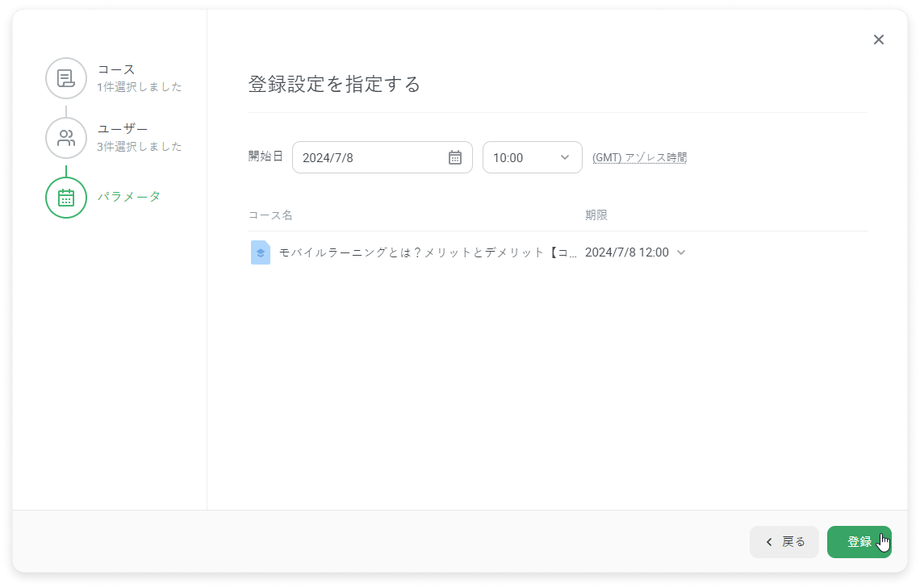Open calendar picker in start date field
This screenshot has height=588, width=920.
(454, 157)
